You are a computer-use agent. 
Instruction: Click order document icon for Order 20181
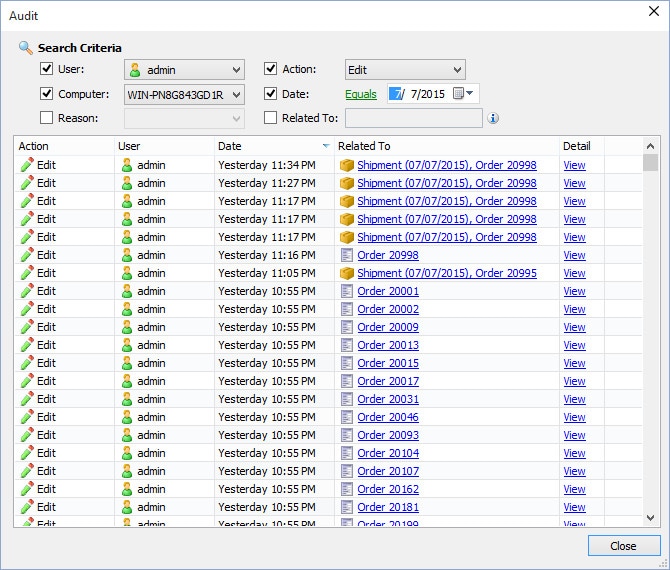pyautogui.click(x=347, y=507)
